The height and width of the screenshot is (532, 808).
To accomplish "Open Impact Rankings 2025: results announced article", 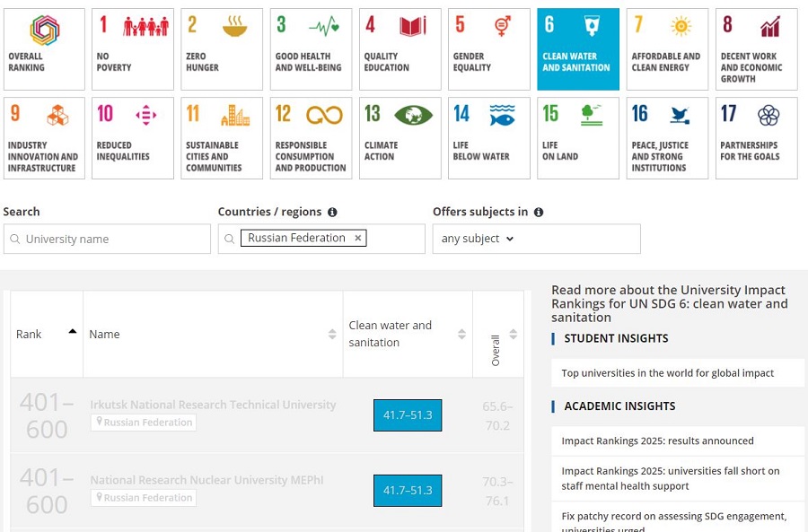I will tap(657, 440).
